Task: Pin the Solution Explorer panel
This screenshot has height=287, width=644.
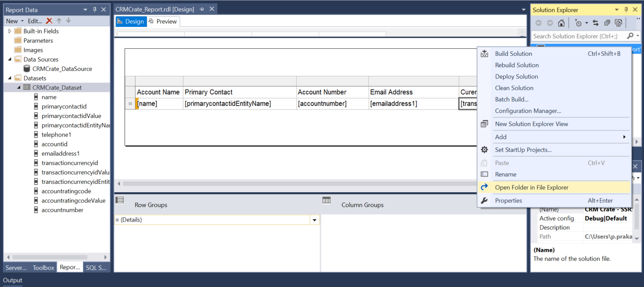Action: click(626, 10)
